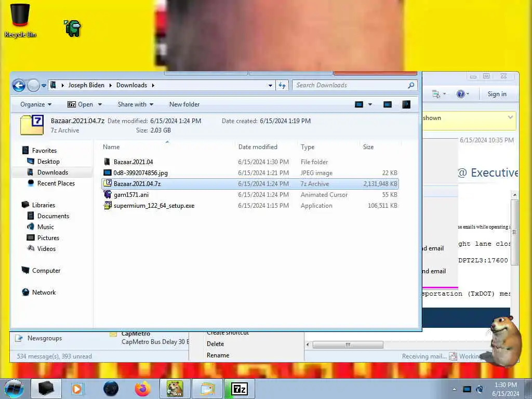The height and width of the screenshot is (399, 532).
Task: Sort by the Type column header
Action: click(x=308, y=147)
